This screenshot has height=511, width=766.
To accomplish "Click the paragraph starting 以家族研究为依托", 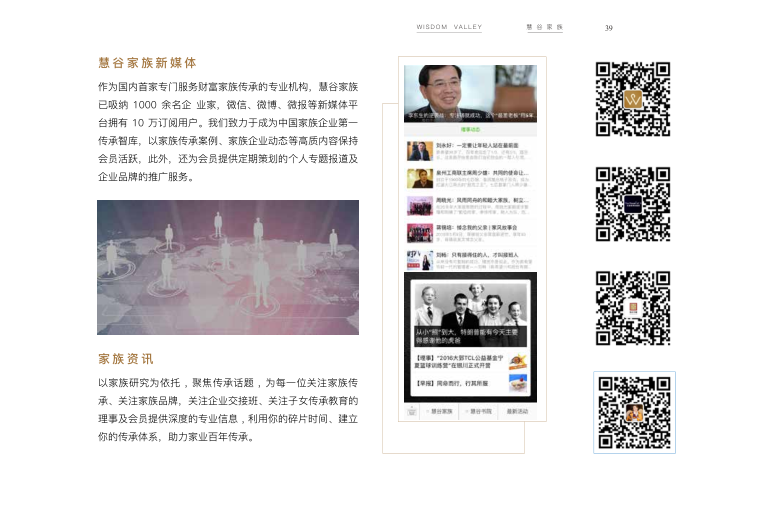I will coord(228,410).
